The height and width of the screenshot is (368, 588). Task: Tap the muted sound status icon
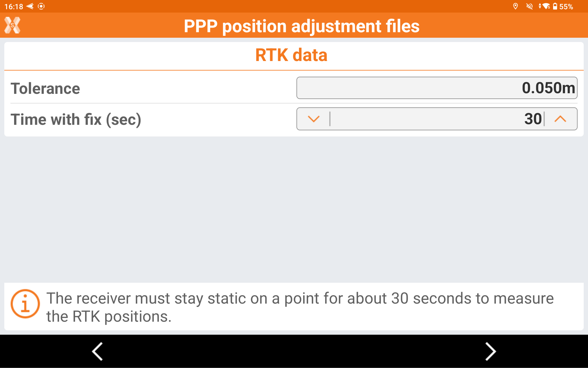click(530, 6)
